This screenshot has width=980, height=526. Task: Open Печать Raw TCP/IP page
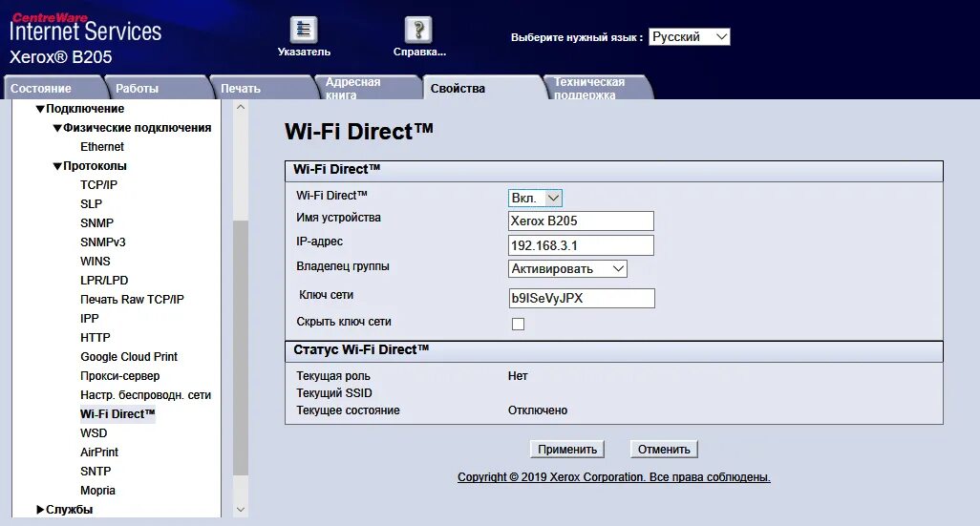132,300
